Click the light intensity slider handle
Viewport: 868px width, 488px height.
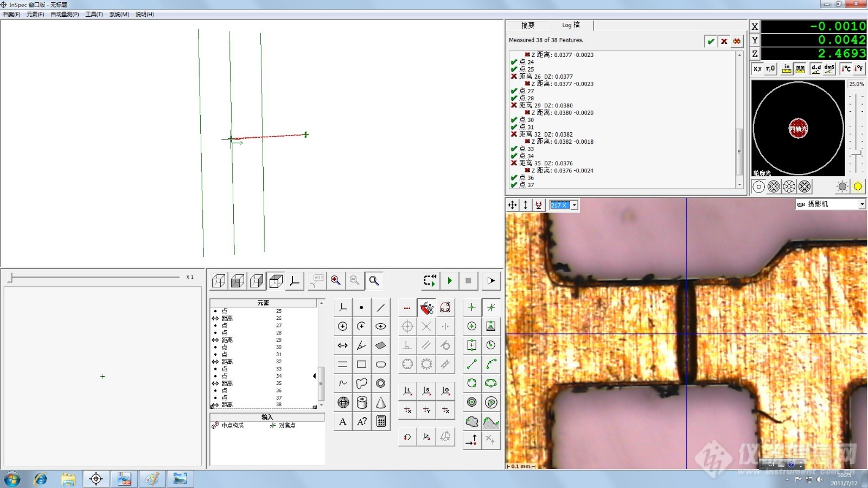pos(856,154)
